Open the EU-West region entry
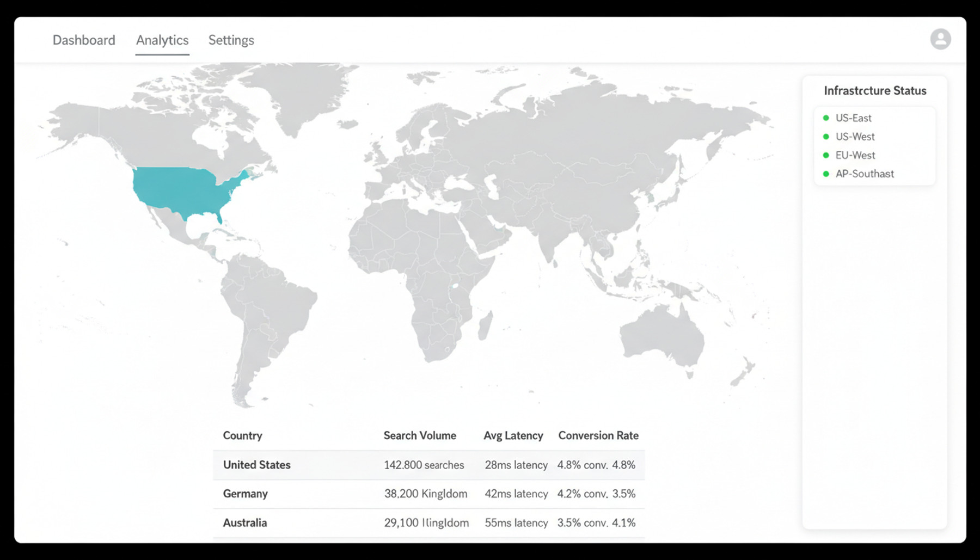 tap(855, 155)
